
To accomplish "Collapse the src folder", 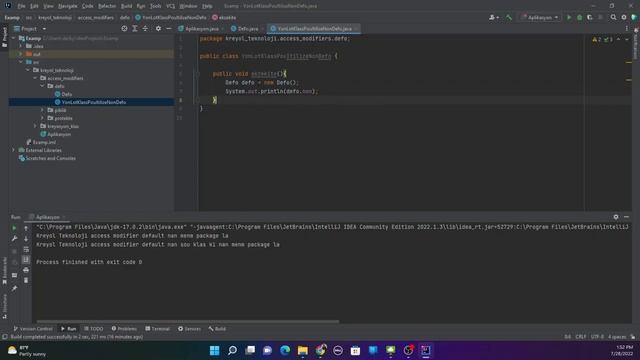I will point(20,62).
